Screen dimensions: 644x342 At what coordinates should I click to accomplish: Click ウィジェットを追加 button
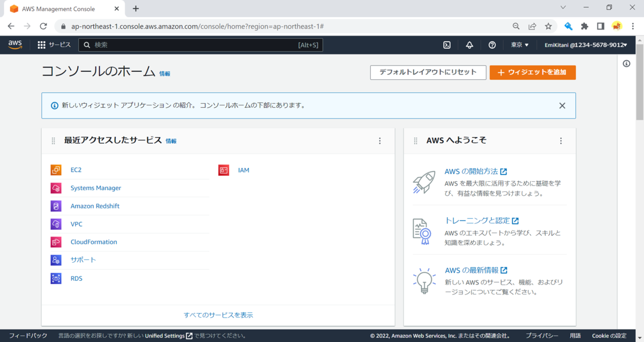pyautogui.click(x=532, y=72)
